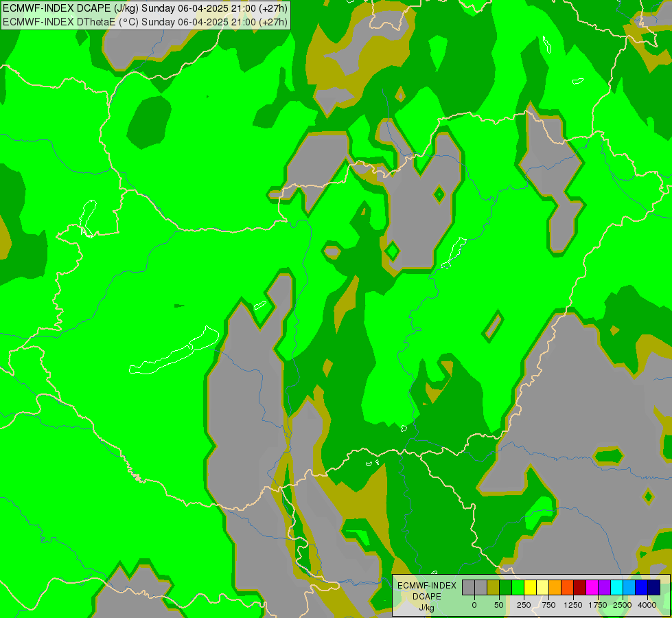Image resolution: width=672 pixels, height=618 pixels.
Task: Click the "ECMWF-INDEX" label inside the legend box
Action: [427, 586]
